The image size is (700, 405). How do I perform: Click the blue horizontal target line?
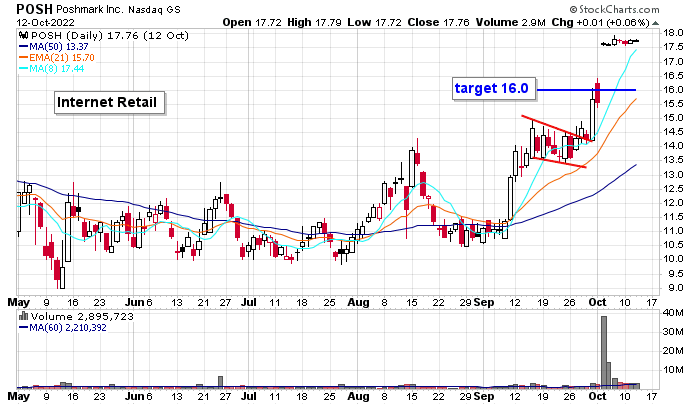click(x=586, y=90)
